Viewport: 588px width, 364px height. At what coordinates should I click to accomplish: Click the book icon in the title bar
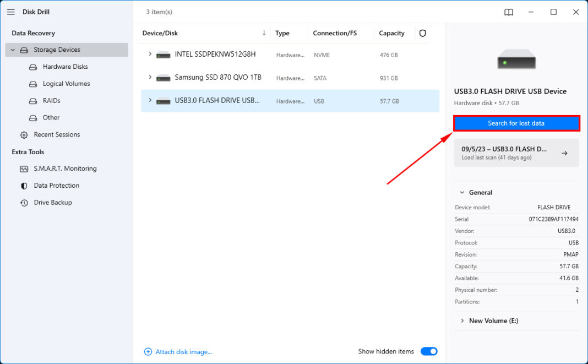point(508,12)
